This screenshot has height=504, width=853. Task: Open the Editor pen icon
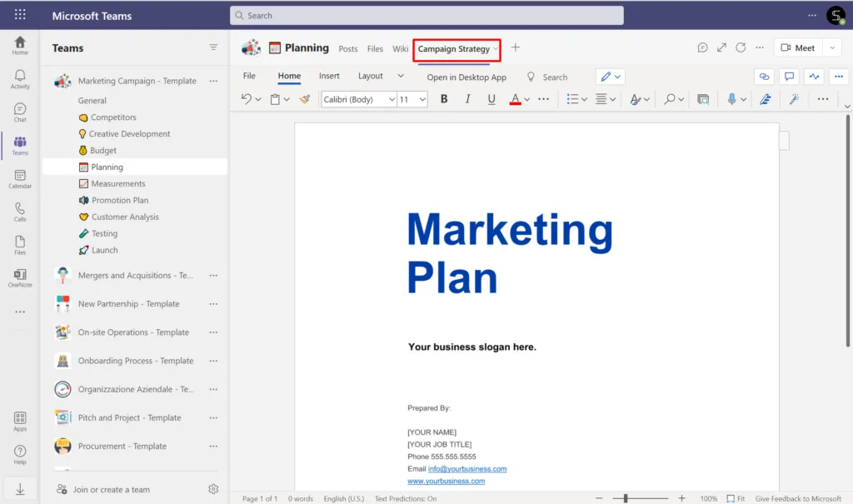(766, 98)
